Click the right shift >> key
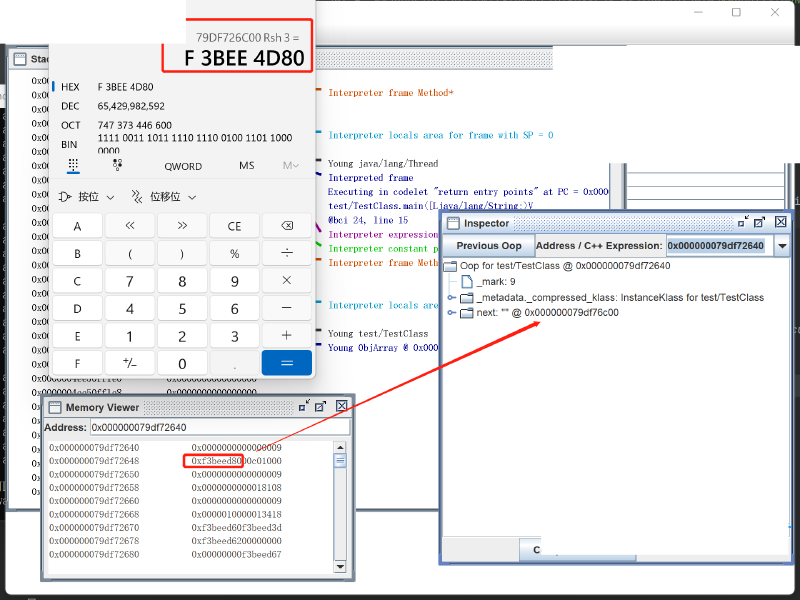This screenshot has height=600, width=800. [x=182, y=226]
